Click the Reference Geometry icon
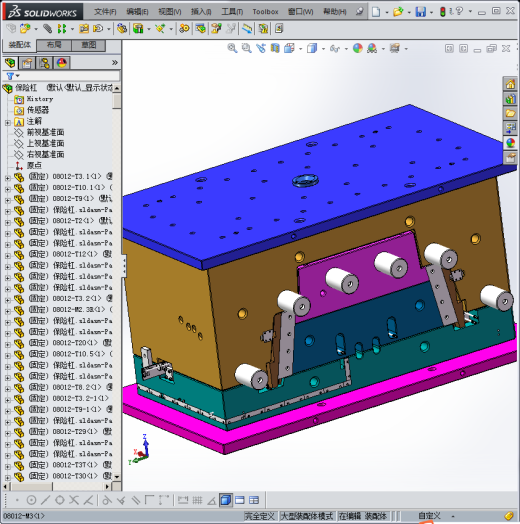 [160, 29]
